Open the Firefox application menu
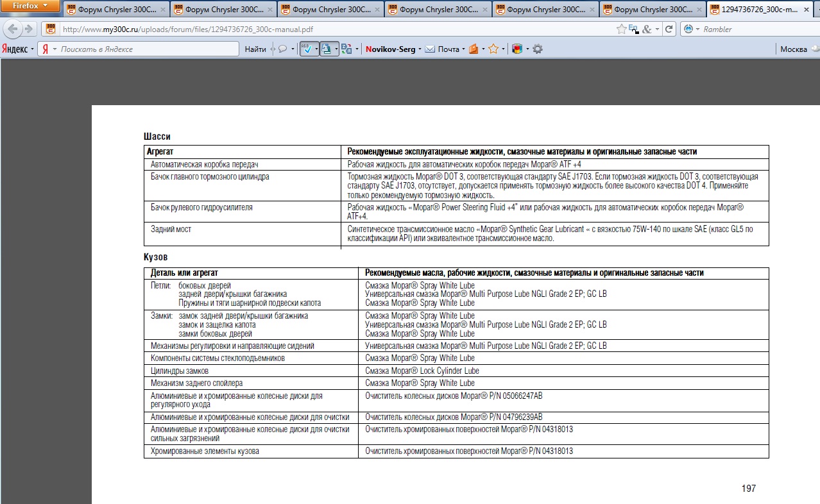The width and height of the screenshot is (820, 504). 30,6
